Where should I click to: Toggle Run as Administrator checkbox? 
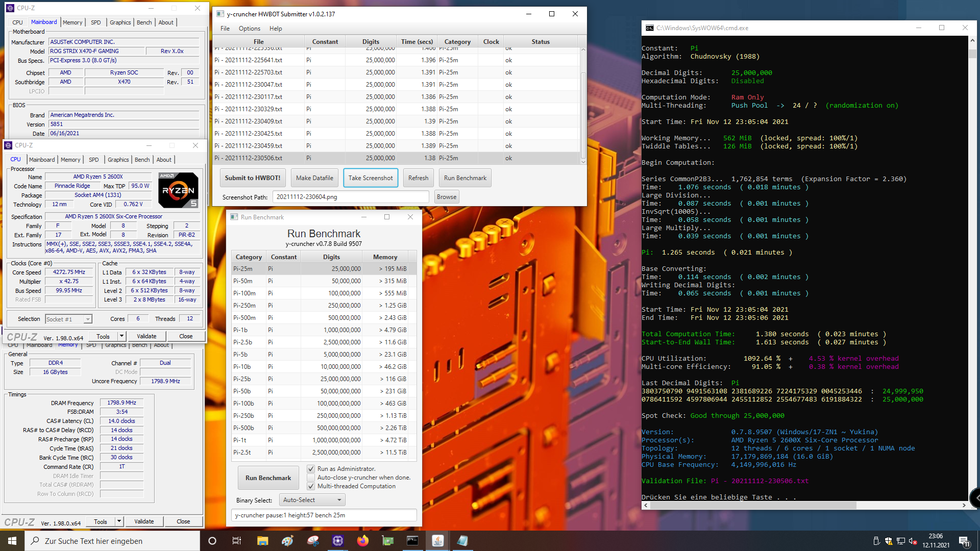coord(311,469)
